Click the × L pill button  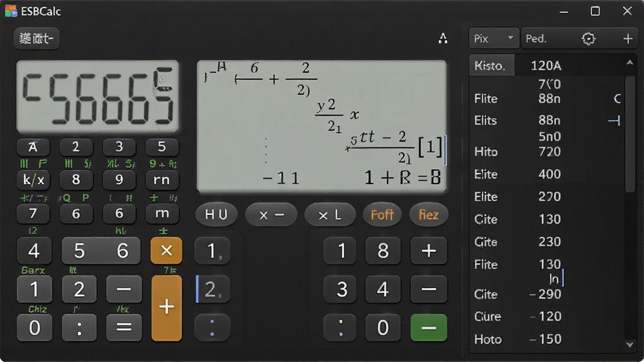coord(330,215)
